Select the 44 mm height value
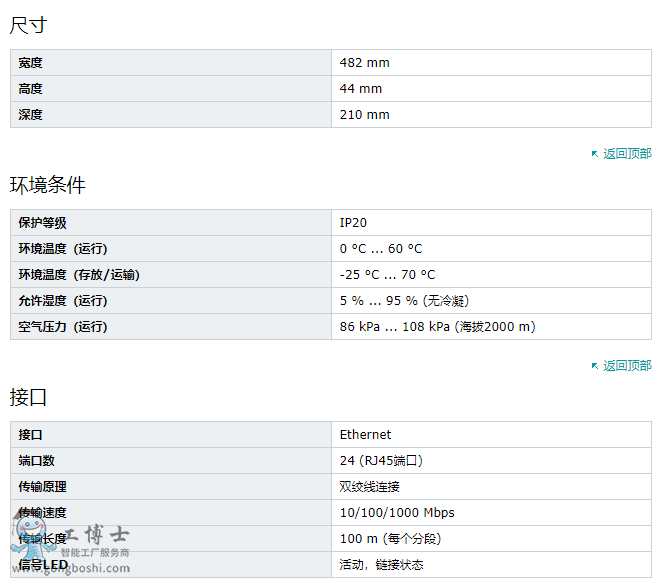 [361, 89]
